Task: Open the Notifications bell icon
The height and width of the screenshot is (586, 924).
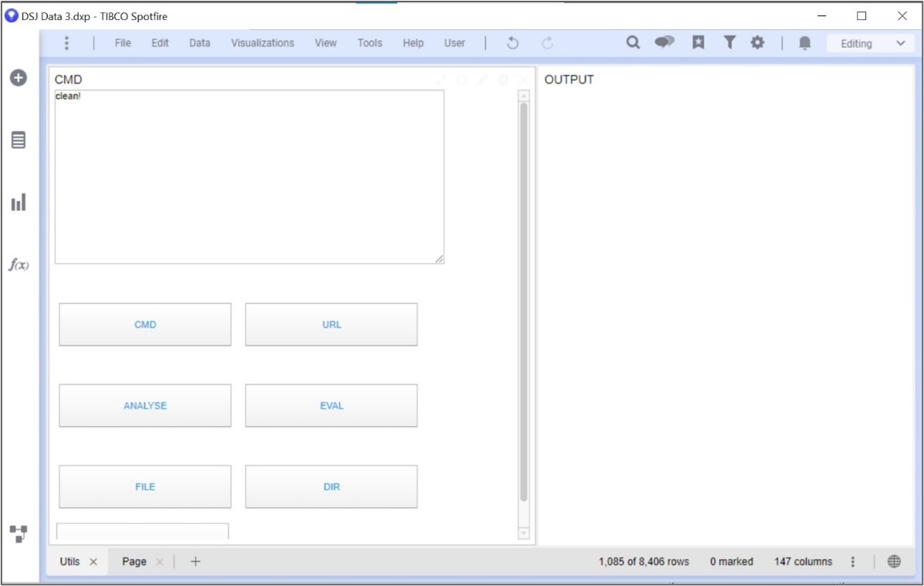Action: 804,43
